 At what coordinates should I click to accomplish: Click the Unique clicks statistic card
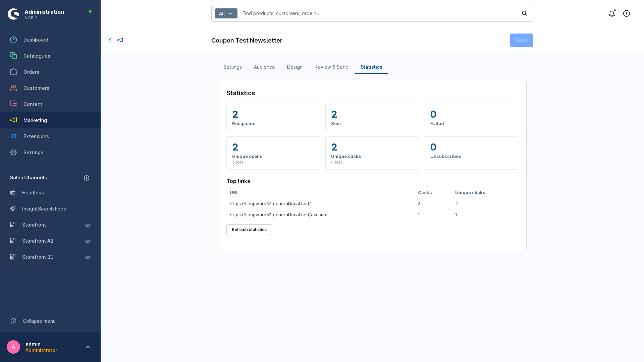pyautogui.click(x=372, y=153)
